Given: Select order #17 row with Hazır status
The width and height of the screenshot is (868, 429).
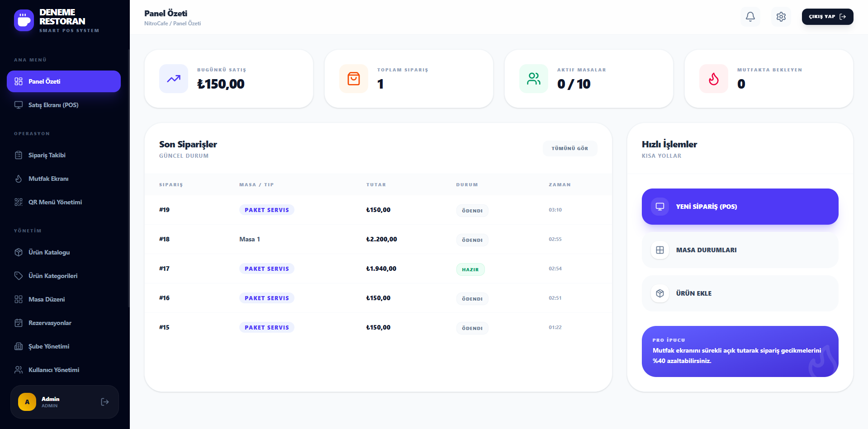Looking at the screenshot, I should [378, 269].
